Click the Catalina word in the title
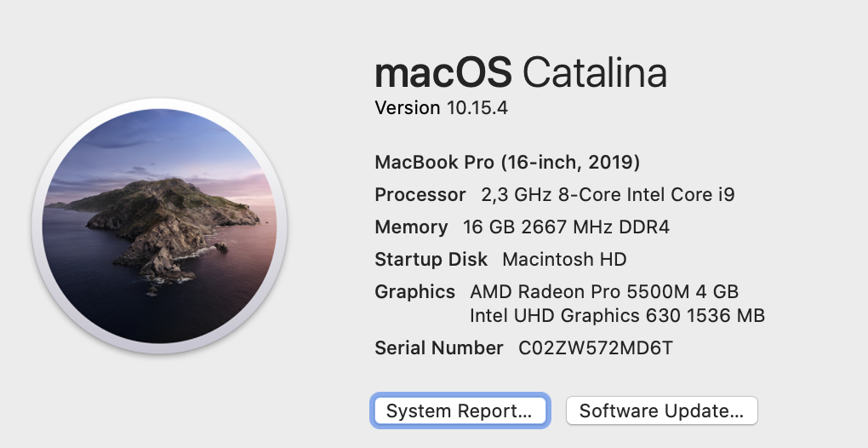The height and width of the screenshot is (448, 868). [595, 72]
